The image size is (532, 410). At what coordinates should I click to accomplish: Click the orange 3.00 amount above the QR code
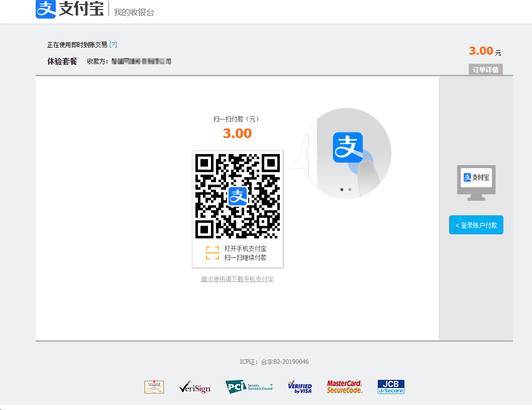pyautogui.click(x=237, y=133)
